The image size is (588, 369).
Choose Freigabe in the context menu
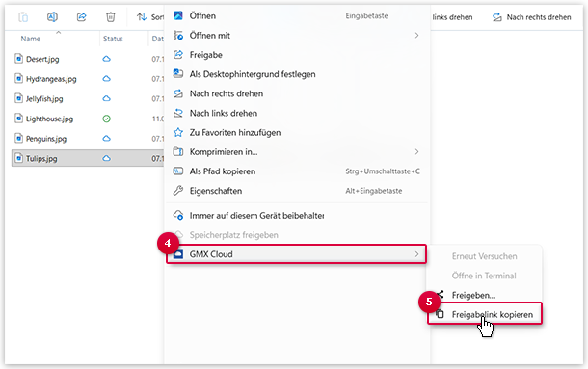296,55
